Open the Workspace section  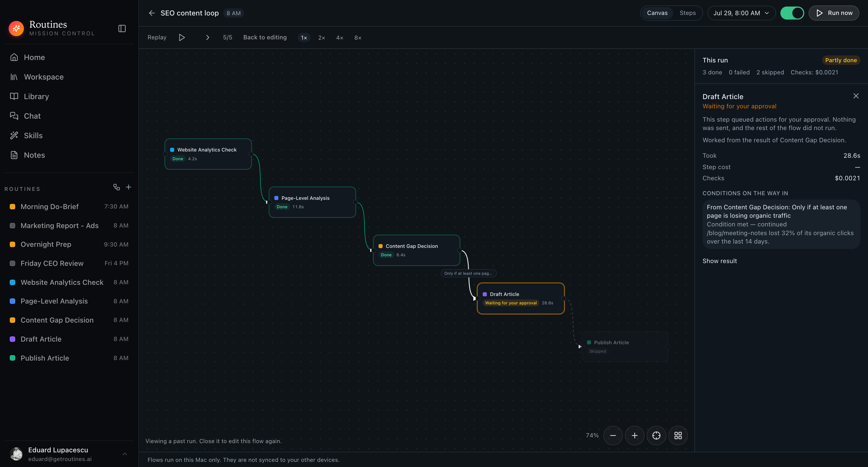point(69,77)
